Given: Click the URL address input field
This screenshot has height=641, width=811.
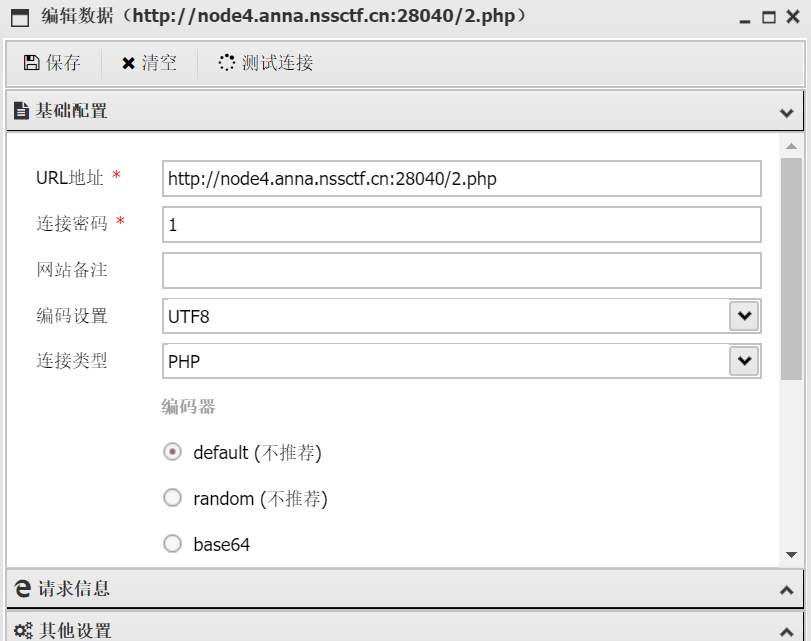Looking at the screenshot, I should [462, 178].
